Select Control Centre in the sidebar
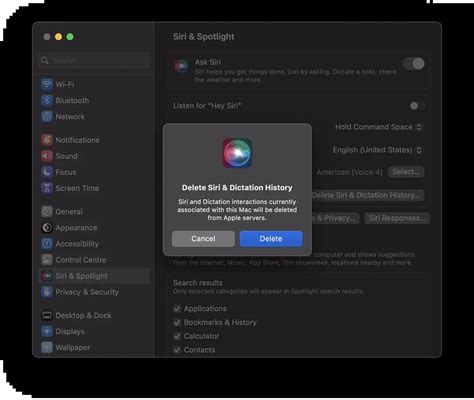This screenshot has width=474, height=400. pos(94,260)
